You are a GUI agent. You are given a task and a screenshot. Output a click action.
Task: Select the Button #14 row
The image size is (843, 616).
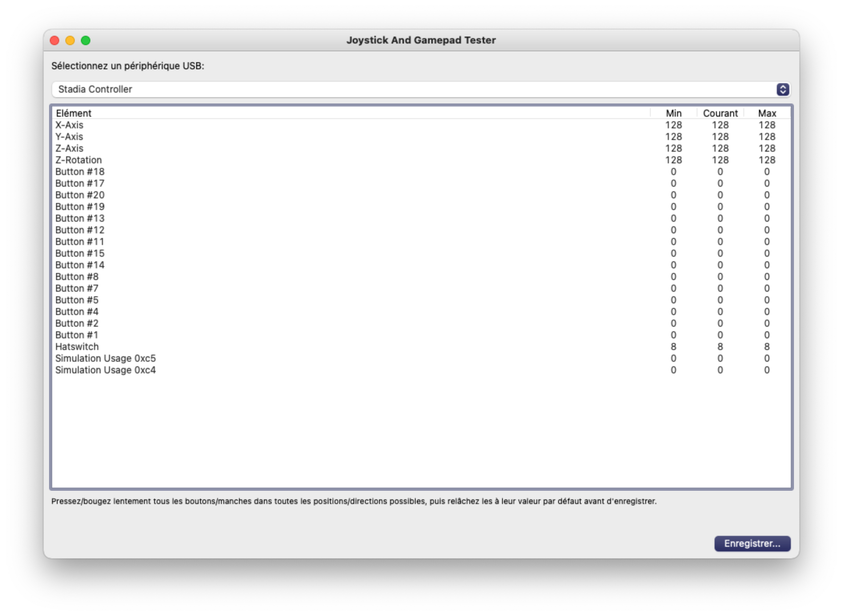[421, 265]
